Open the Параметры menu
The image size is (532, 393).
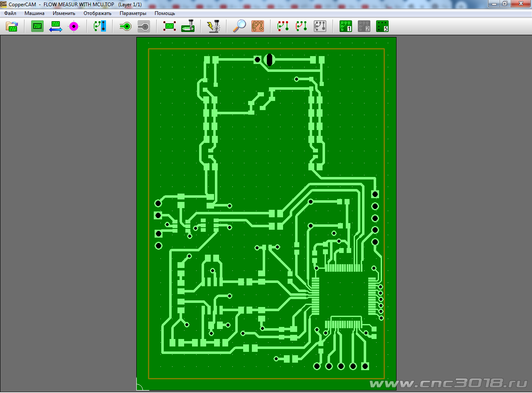tap(133, 13)
